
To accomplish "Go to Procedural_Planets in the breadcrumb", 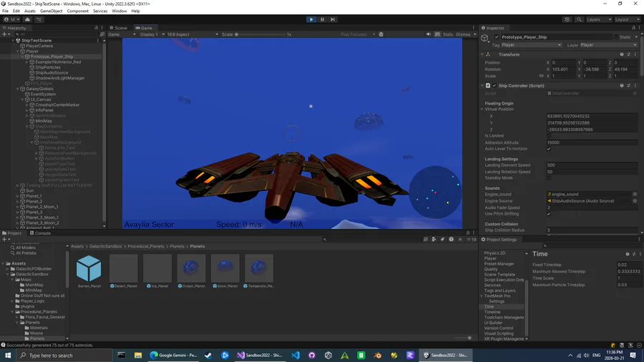I will [x=146, y=246].
